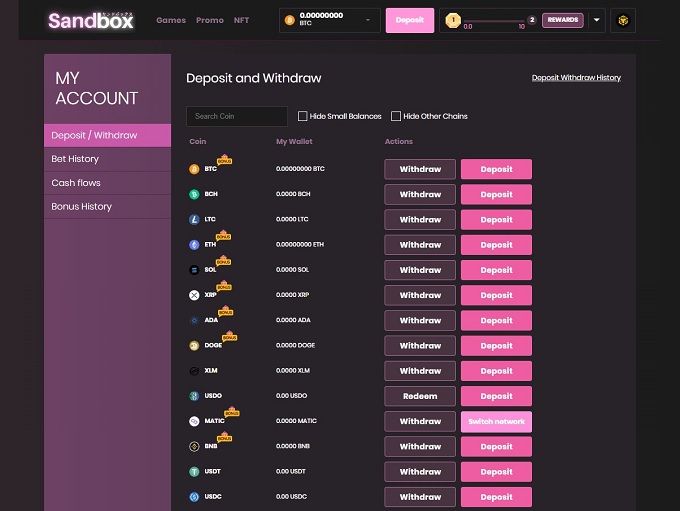This screenshot has width=680, height=511.
Task: Expand the dropdown arrow beside Rewards
Action: pyautogui.click(x=597, y=20)
